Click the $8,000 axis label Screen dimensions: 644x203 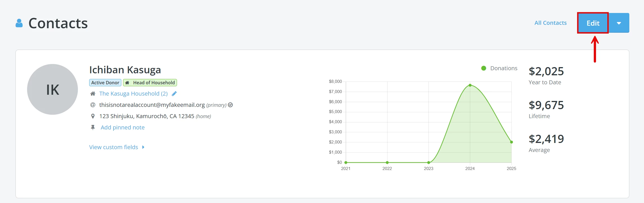335,81
